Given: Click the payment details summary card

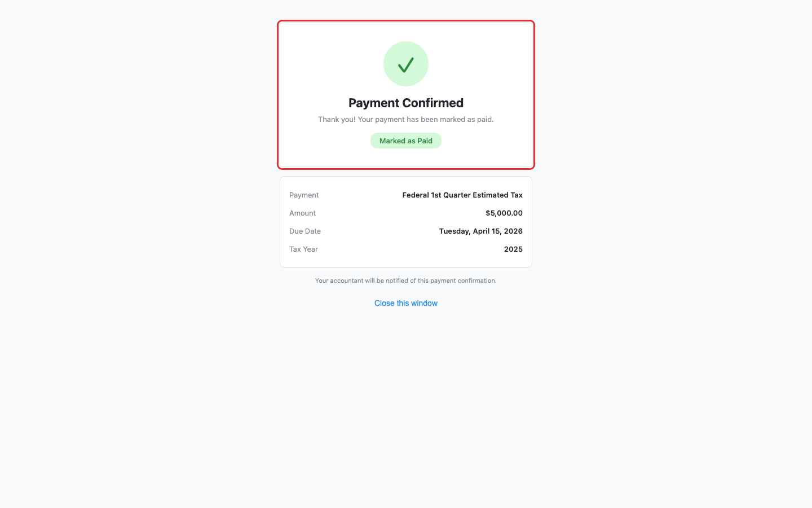Looking at the screenshot, I should (x=406, y=221).
